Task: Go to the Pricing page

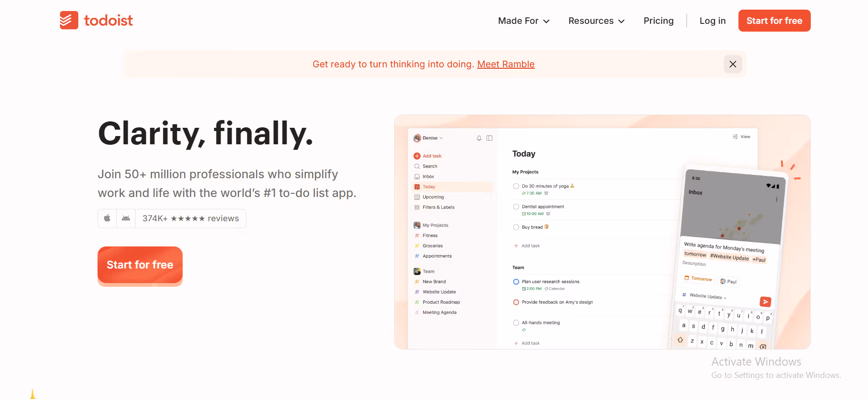Action: (x=658, y=21)
